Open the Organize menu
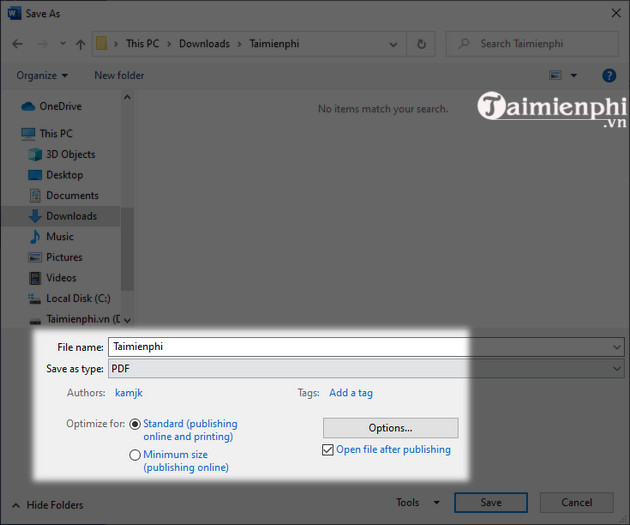 [42, 76]
